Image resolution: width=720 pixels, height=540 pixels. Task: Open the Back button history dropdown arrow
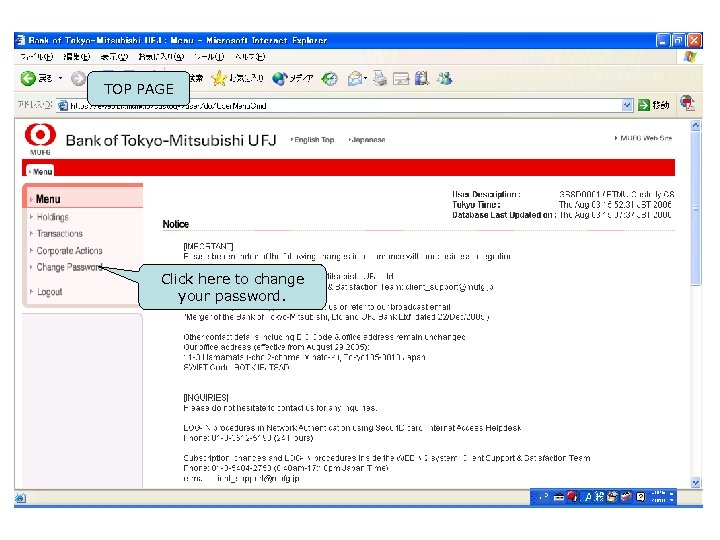pos(60,79)
